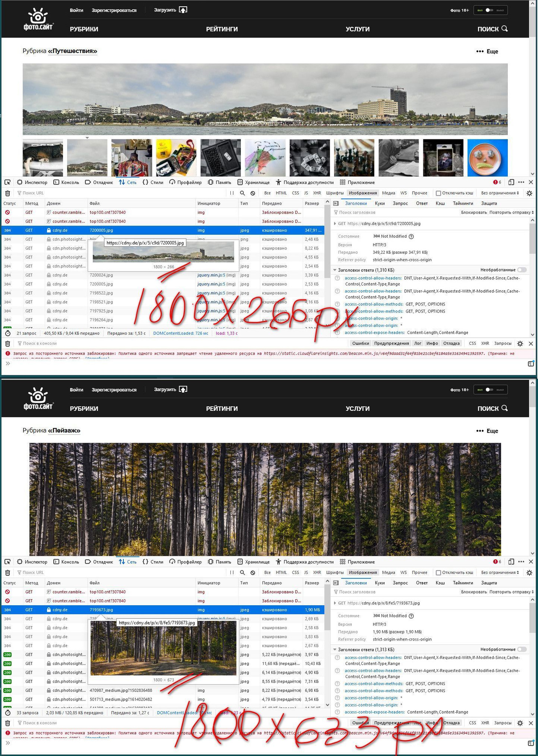Toggle the Фото 18+ switch on Путешествия page
Screen dimensions: 538x756
click(489, 10)
